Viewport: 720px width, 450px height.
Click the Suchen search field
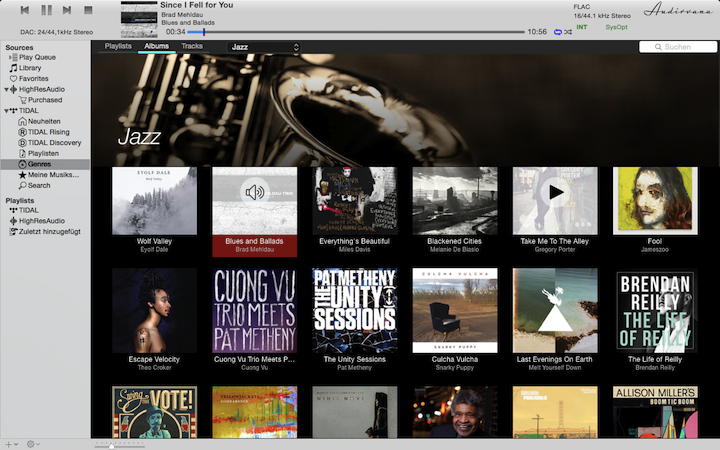pos(678,47)
